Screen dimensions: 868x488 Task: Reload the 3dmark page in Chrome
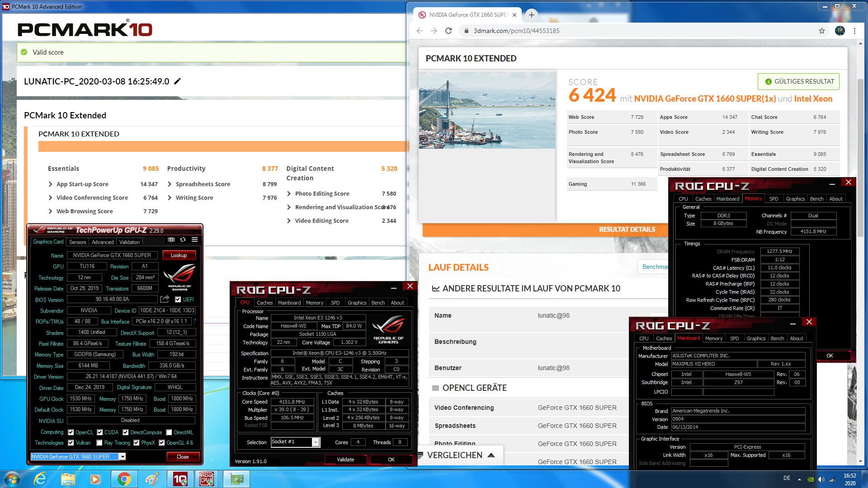pyautogui.click(x=448, y=31)
